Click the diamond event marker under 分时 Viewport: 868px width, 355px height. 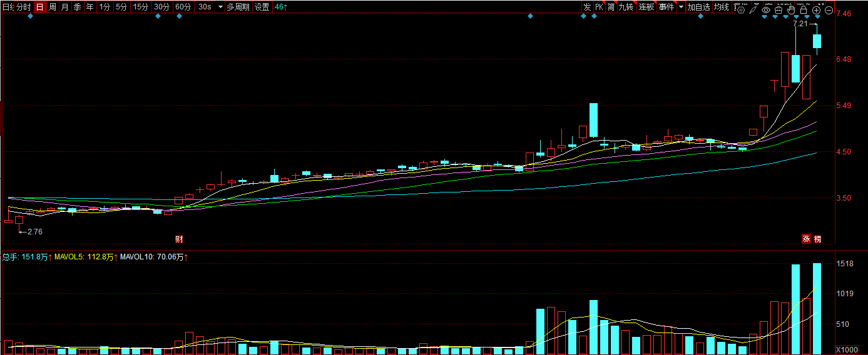[31, 16]
